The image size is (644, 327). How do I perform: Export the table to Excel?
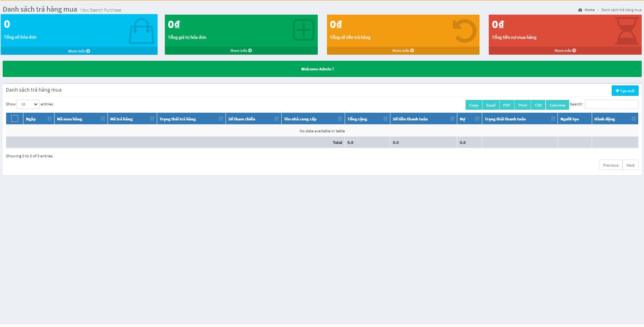pyautogui.click(x=491, y=105)
